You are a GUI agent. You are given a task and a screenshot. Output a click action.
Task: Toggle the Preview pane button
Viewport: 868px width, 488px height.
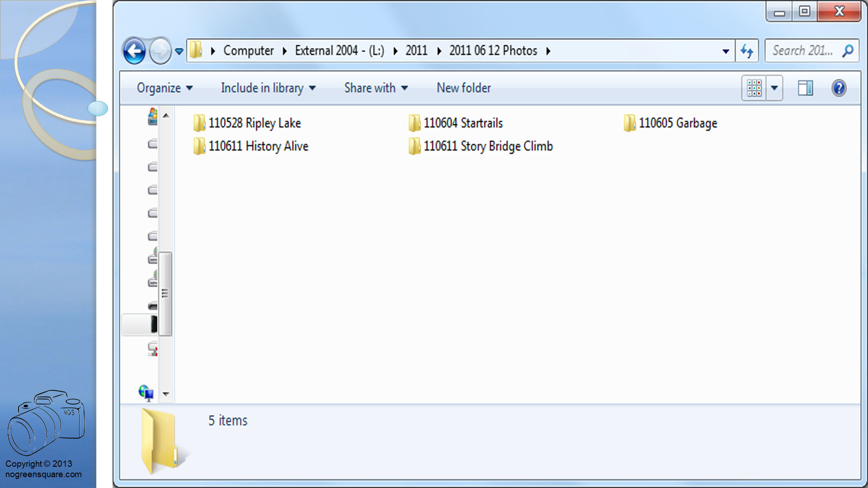(x=805, y=88)
